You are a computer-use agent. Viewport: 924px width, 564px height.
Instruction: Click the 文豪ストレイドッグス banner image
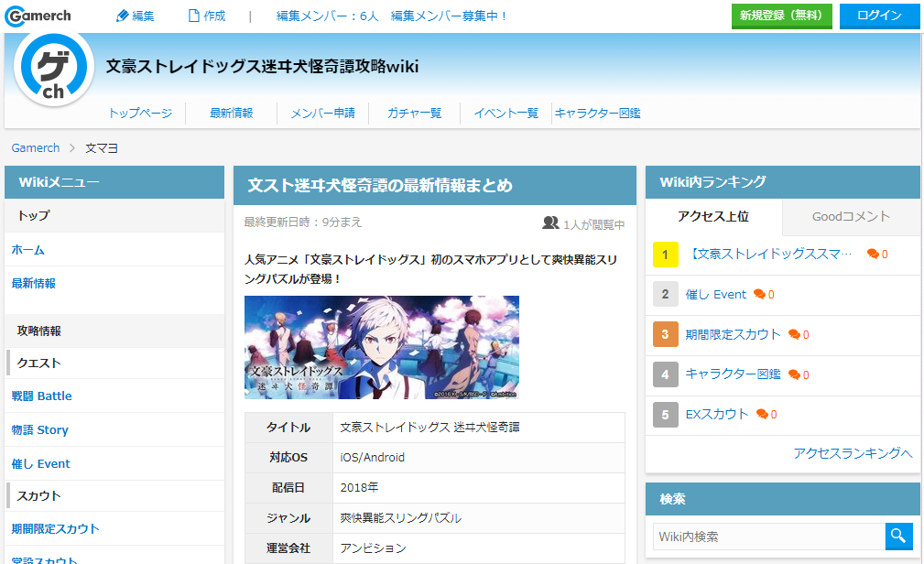(x=382, y=347)
